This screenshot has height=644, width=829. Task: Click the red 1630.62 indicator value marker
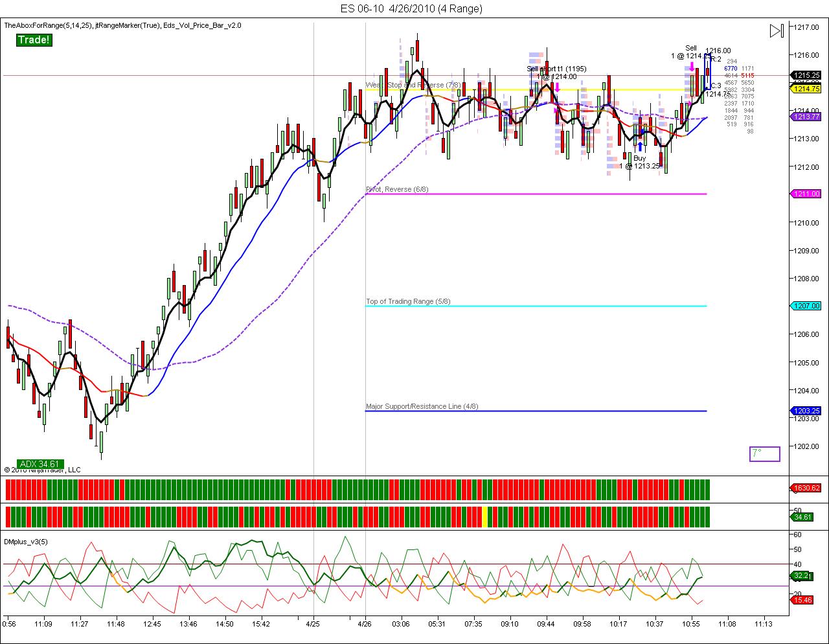coord(806,489)
